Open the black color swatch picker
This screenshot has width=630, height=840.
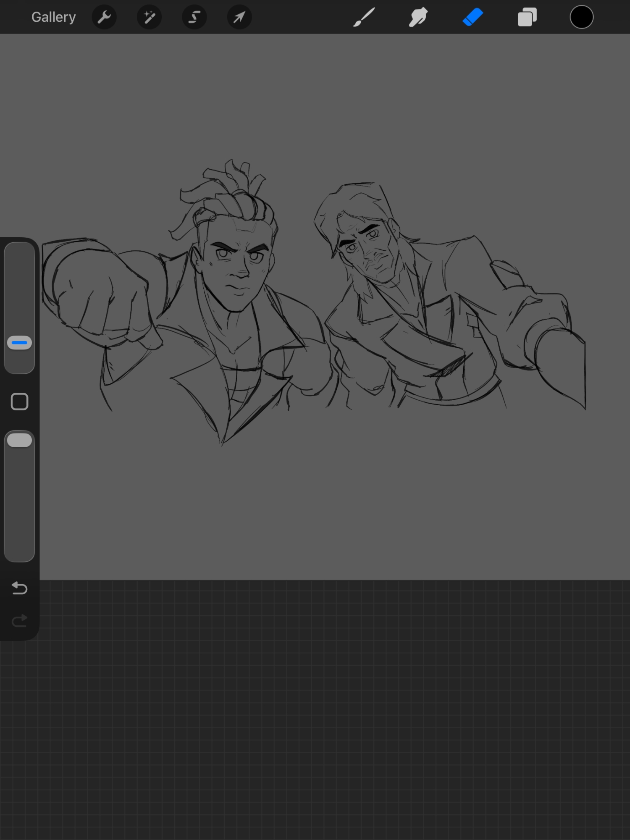point(581,17)
